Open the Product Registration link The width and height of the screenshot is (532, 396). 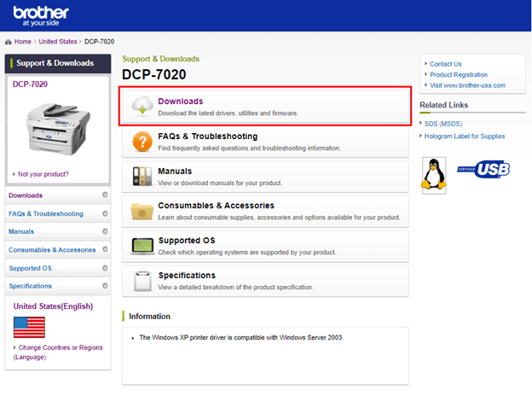459,75
